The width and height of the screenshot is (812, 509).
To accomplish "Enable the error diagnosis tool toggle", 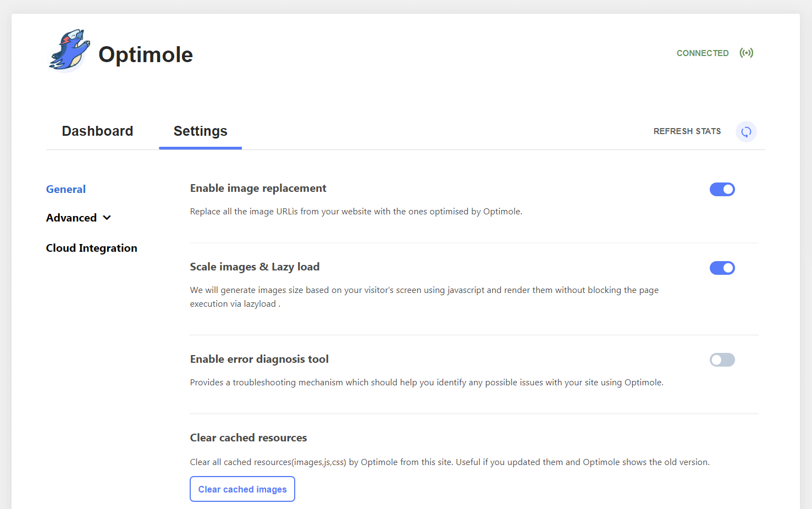I will coord(722,359).
